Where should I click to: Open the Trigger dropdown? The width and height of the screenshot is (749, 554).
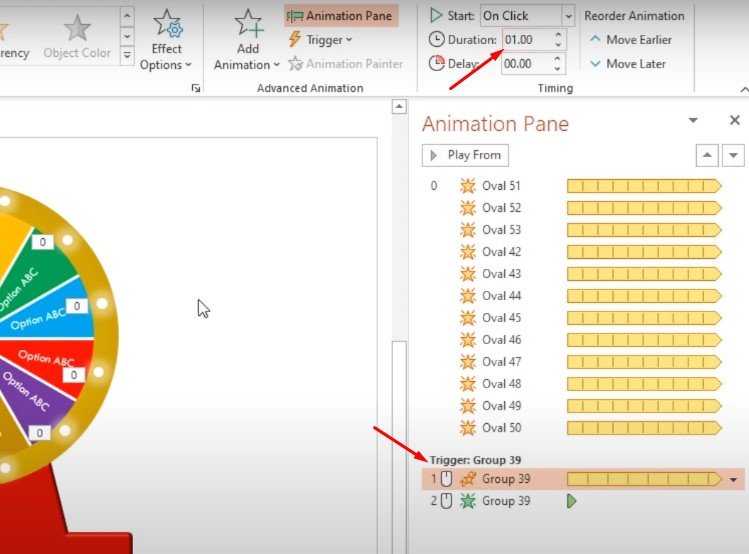320,40
